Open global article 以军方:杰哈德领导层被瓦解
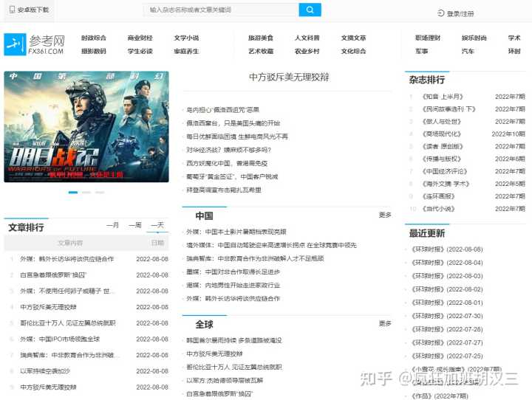The width and height of the screenshot is (532, 400). point(225,381)
